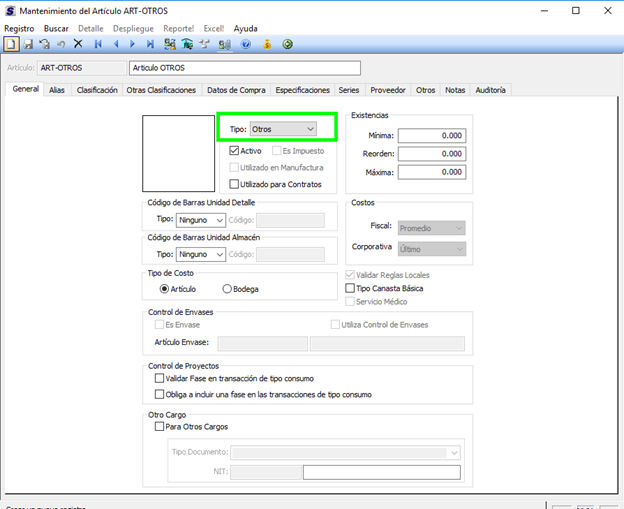624x509 pixels.
Task: Click the empty article image box
Action: pyautogui.click(x=178, y=154)
